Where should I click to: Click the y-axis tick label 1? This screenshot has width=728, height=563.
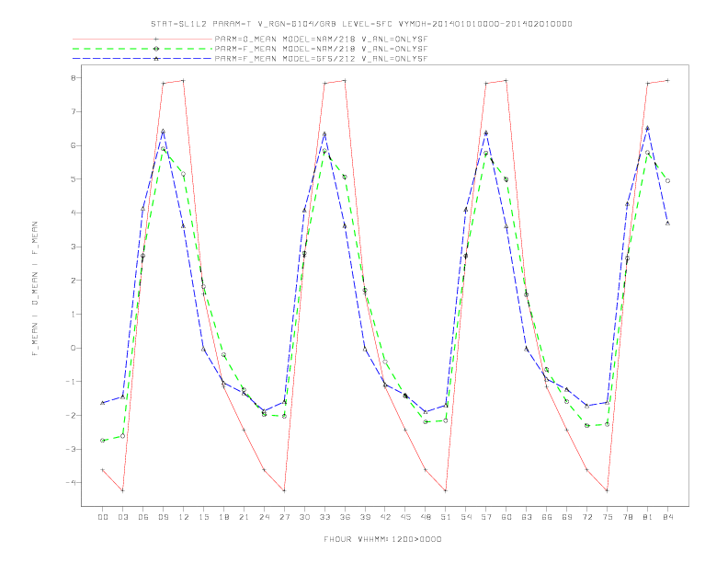(73, 314)
